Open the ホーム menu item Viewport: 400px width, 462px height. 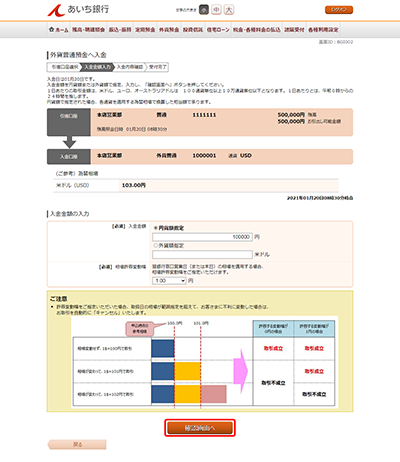(x=59, y=30)
